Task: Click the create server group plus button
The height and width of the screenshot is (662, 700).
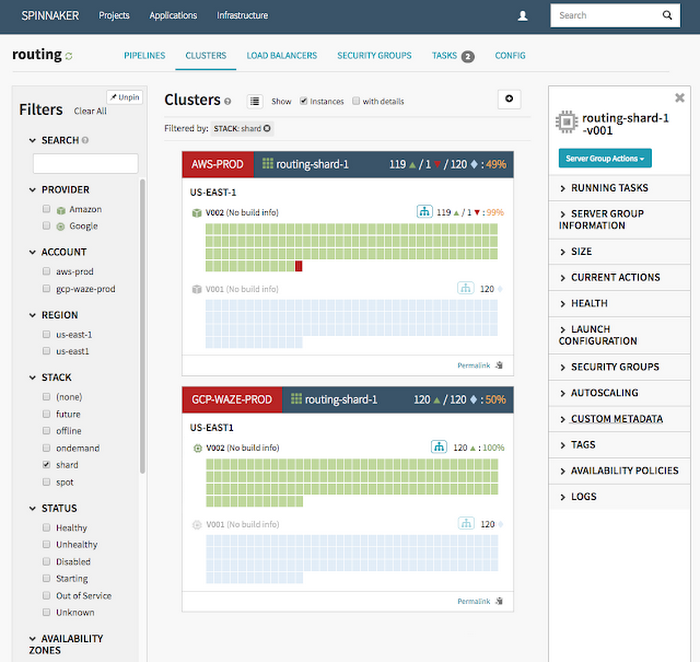Action: point(509,99)
